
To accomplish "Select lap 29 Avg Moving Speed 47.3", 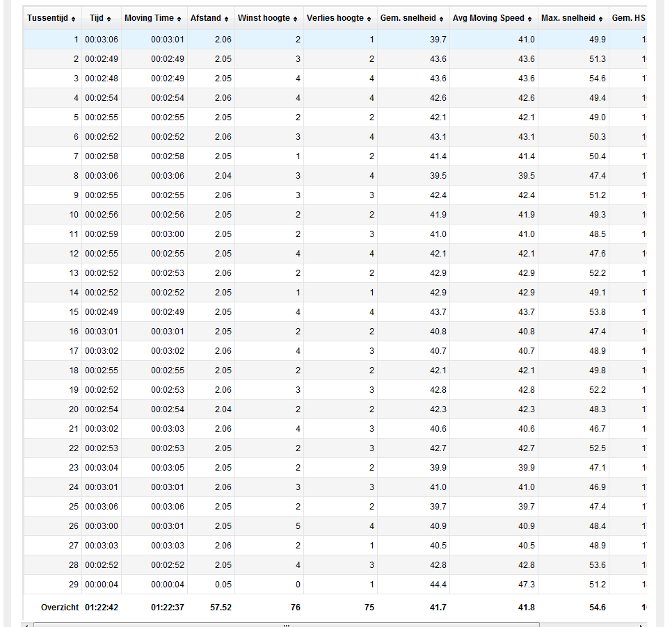I will pyautogui.click(x=527, y=585).
